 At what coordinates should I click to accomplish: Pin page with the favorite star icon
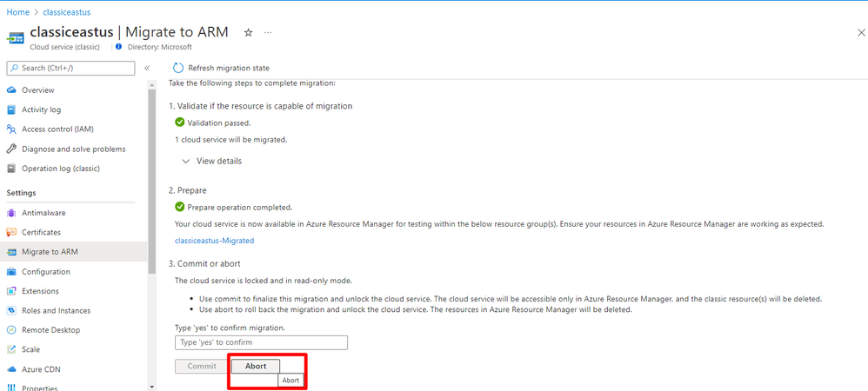249,33
